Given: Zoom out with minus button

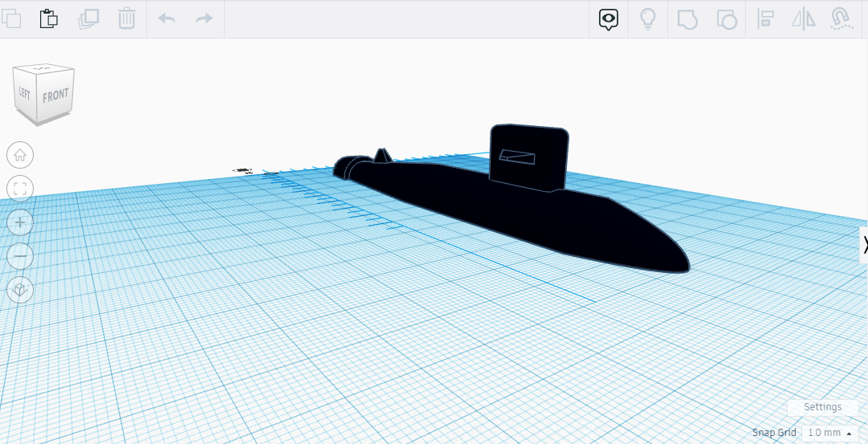Looking at the screenshot, I should pos(20,256).
